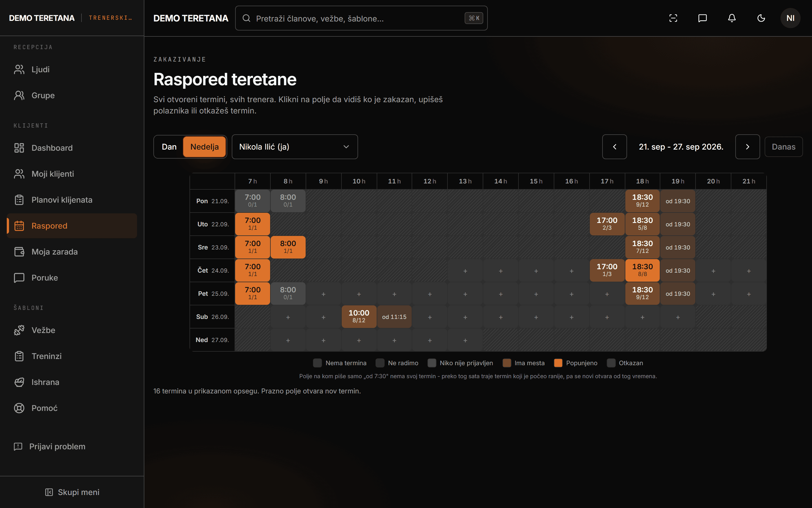
Task: Jump to today with Danas button
Action: click(x=784, y=147)
